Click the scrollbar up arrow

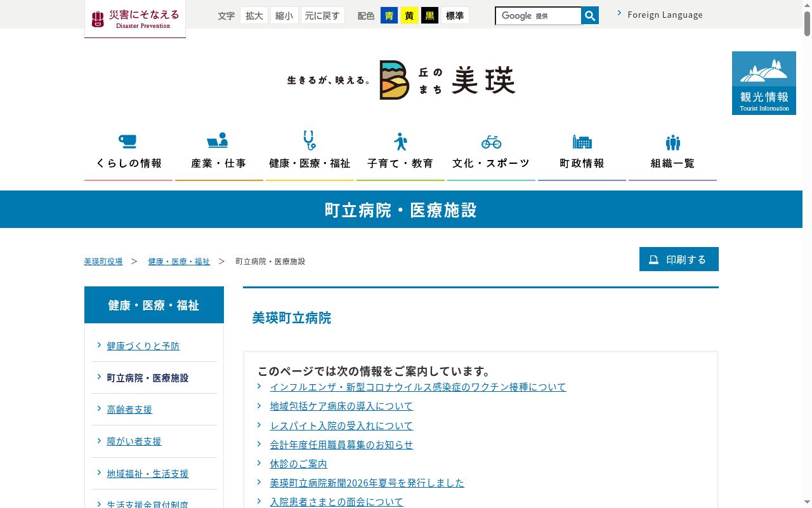coord(808,4)
